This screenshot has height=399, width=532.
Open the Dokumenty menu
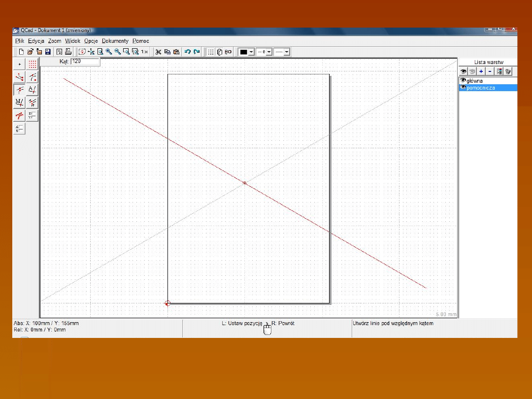(115, 41)
